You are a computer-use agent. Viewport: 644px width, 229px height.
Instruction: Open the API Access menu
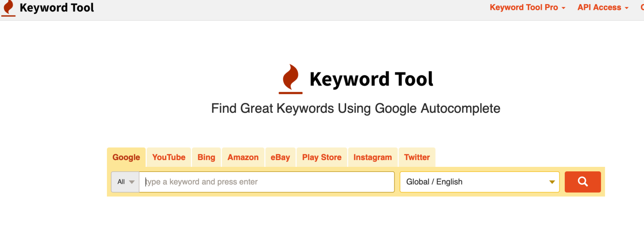click(603, 8)
